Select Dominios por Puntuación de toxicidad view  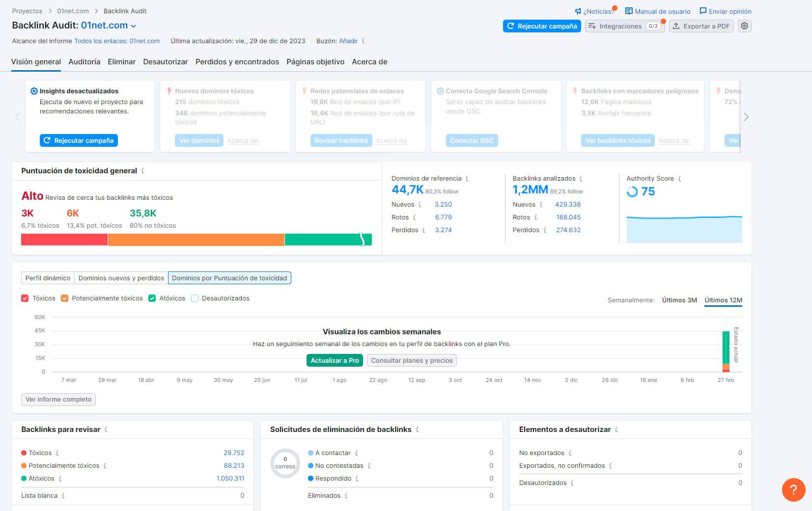[229, 278]
